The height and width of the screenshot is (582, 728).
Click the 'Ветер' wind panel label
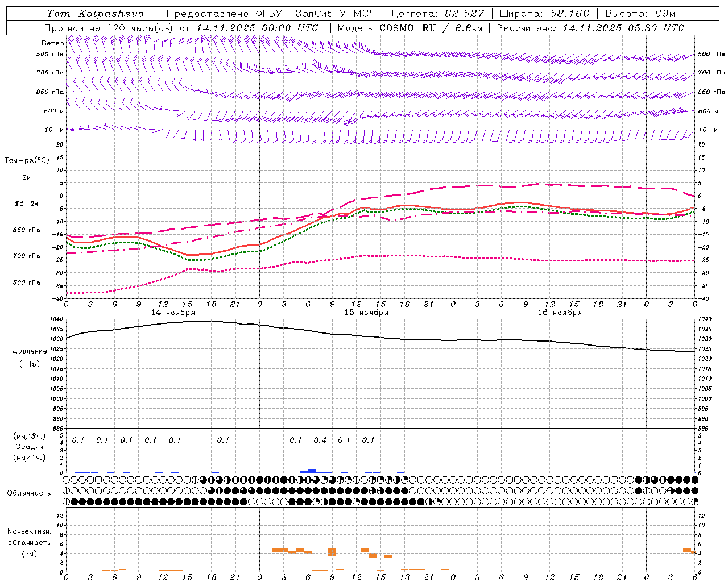tap(52, 43)
